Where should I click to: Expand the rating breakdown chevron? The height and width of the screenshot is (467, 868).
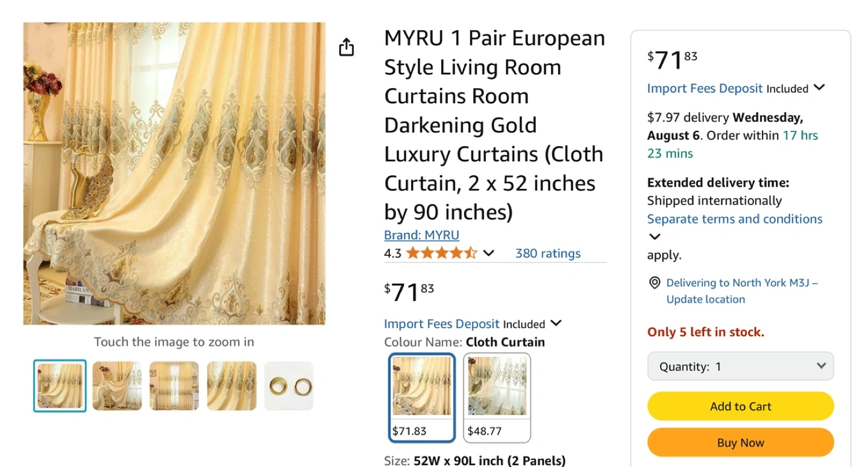tap(489, 253)
